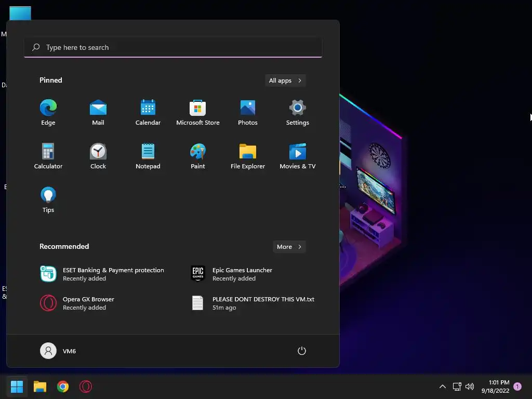
Task: Launch the Movies & TV app
Action: pos(298,156)
